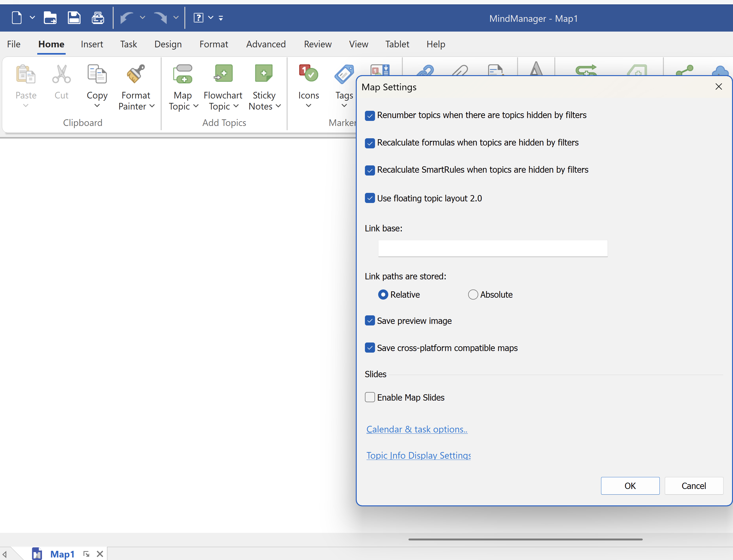The height and width of the screenshot is (560, 733).
Task: Open the Redo history dropdown arrow
Action: 176,17
